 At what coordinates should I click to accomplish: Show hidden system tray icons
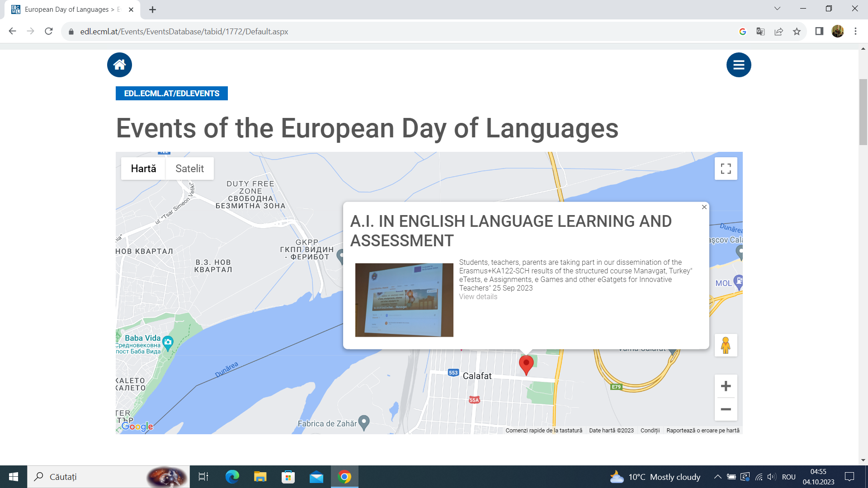pyautogui.click(x=717, y=477)
